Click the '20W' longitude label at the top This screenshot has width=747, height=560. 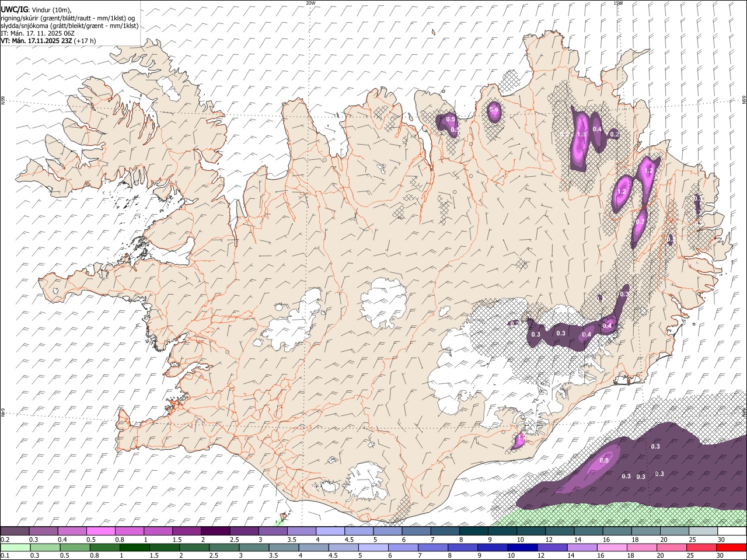coord(311,3)
